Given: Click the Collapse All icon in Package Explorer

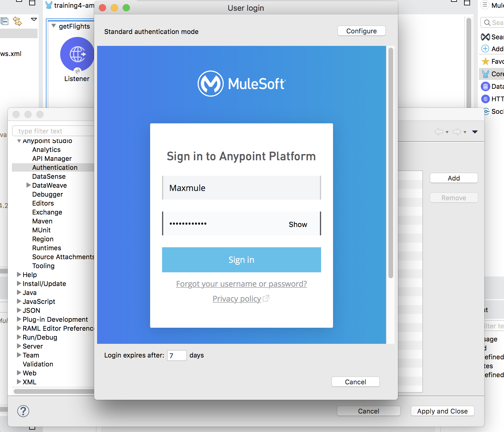Looking at the screenshot, I should click(4, 21).
